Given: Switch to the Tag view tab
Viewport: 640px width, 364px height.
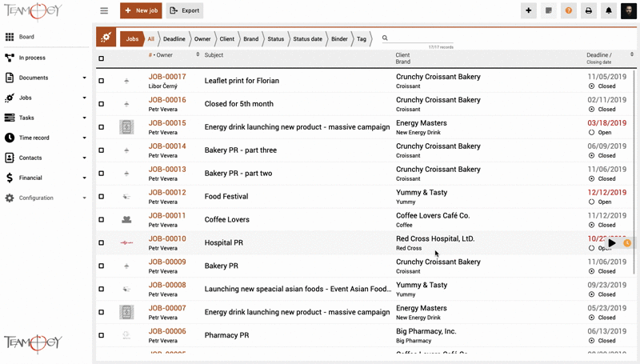Looking at the screenshot, I should 362,39.
